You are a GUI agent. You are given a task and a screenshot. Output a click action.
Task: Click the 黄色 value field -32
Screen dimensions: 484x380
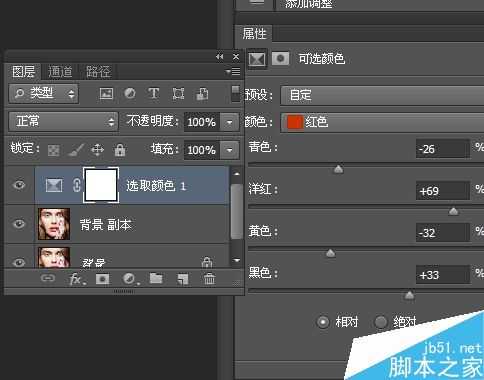pyautogui.click(x=443, y=232)
